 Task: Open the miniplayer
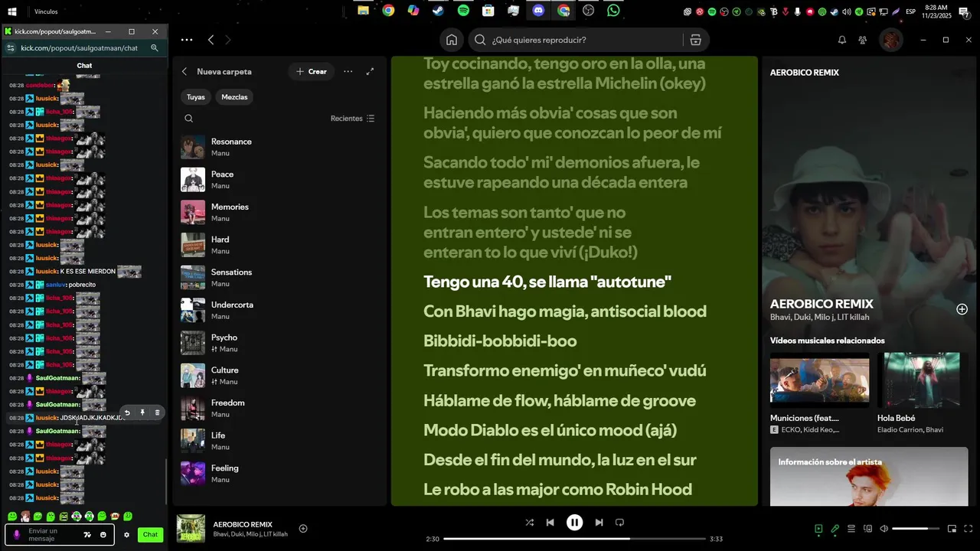952,529
